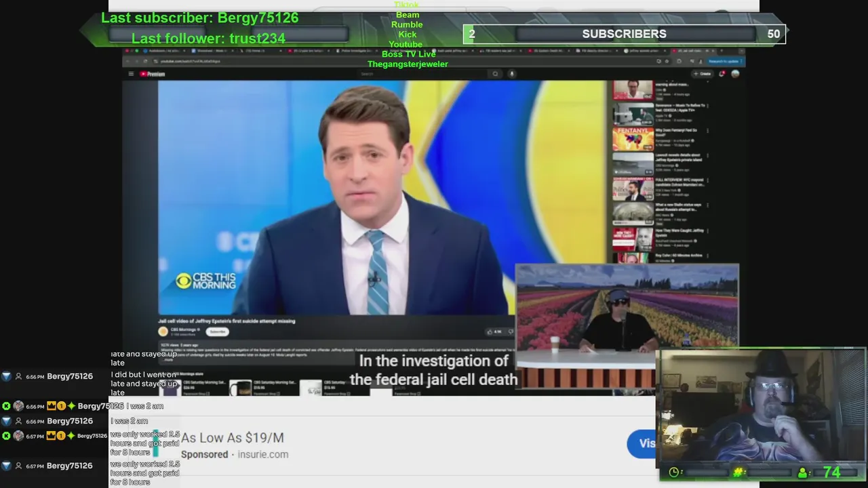This screenshot has width=868, height=488.
Task: Subscribe to CBS Mornings channel
Action: click(x=218, y=331)
